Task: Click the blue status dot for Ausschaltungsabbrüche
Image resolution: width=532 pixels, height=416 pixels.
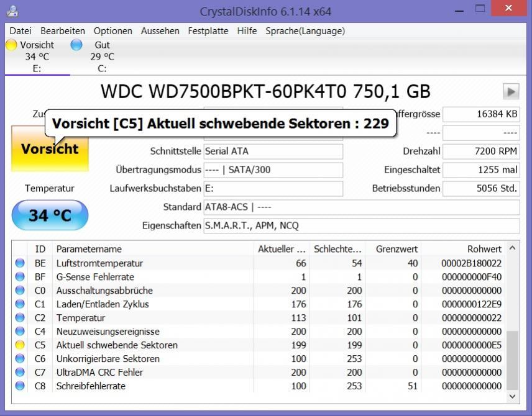Action: (x=20, y=290)
